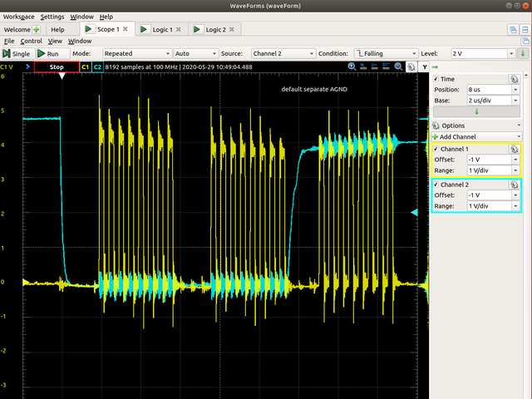The width and height of the screenshot is (532, 399).
Task: Open the top Help menu
Action: point(106,17)
